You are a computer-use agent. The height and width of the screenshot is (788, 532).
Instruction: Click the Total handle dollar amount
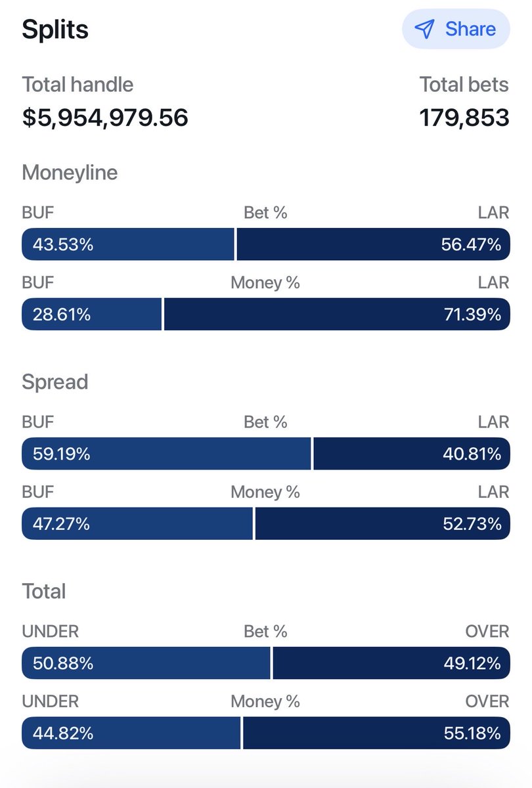[x=105, y=118]
